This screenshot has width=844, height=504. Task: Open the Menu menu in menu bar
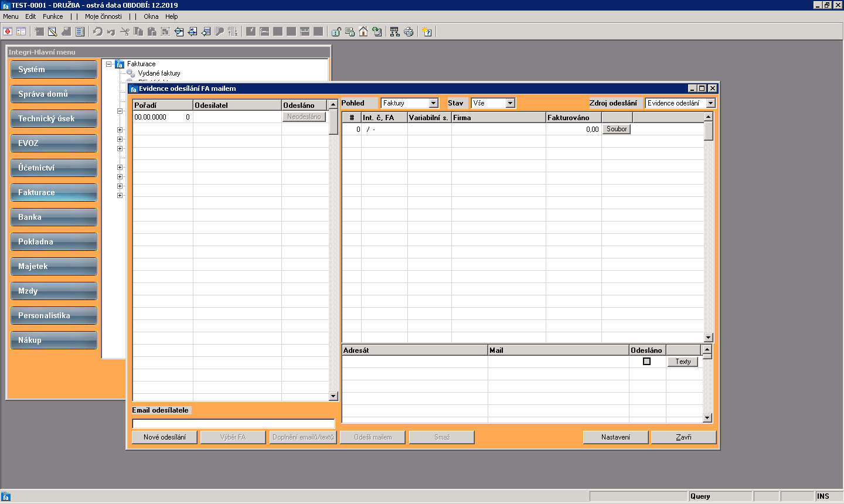point(11,16)
